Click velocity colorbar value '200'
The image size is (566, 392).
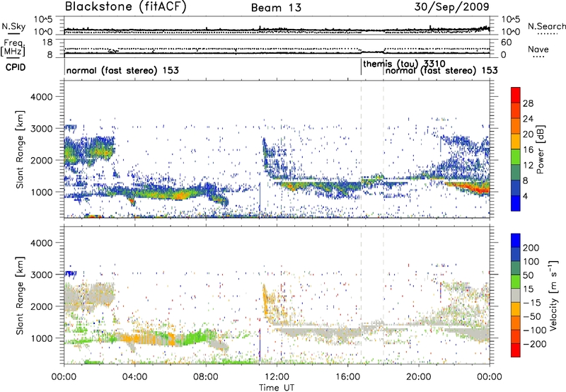click(x=531, y=248)
